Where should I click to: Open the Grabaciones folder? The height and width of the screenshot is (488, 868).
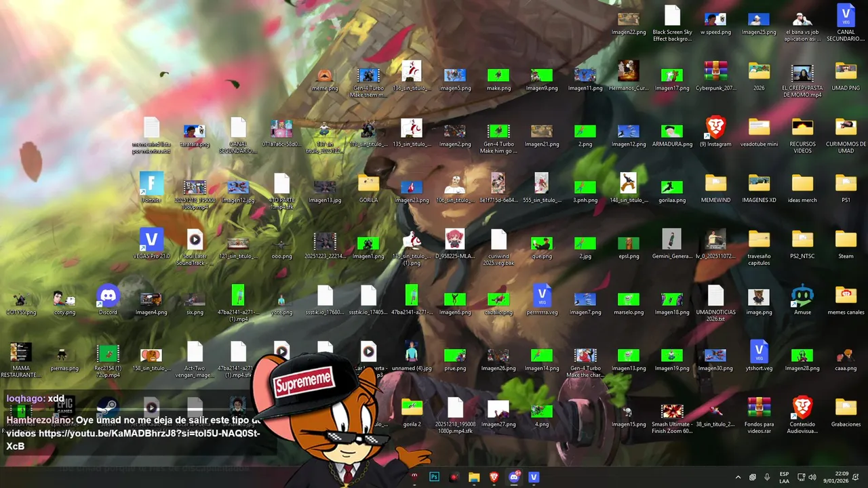pos(846,412)
